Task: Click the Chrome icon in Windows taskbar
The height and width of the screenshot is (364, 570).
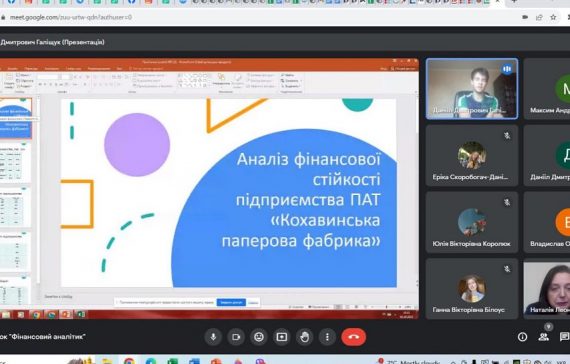Action: (129, 361)
